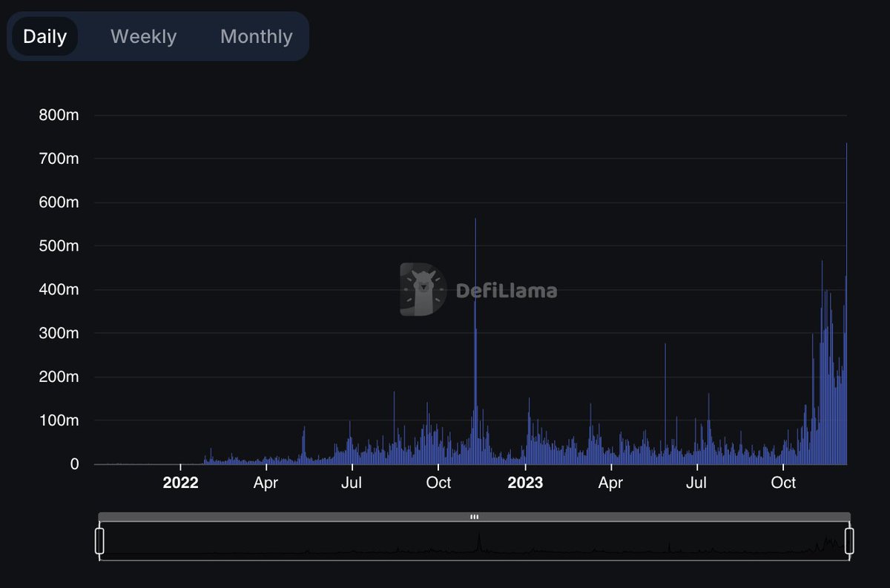Click the grip icon on the range selector
The width and height of the screenshot is (890, 588).
coord(475,517)
